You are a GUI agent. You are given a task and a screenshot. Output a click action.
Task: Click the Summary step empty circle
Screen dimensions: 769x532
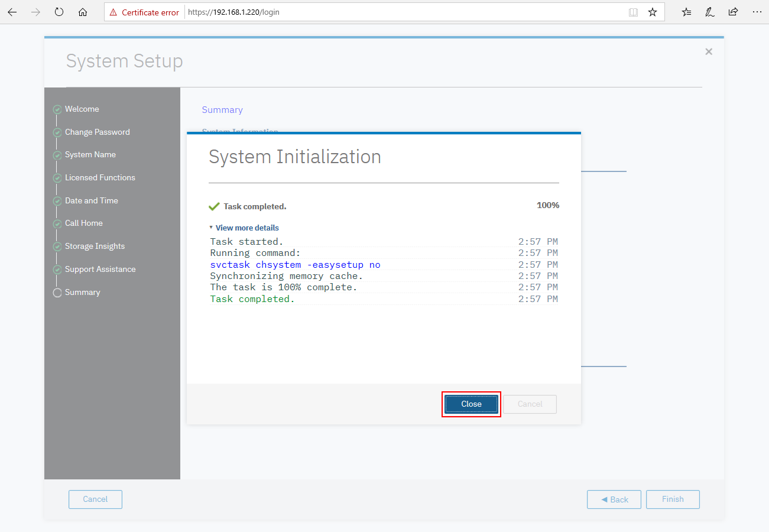[x=57, y=293]
